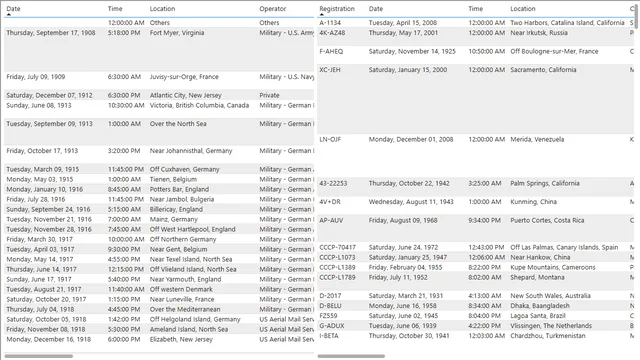Select 'Tienen, Belgium' location cell
This screenshot has width=640, height=360.
coord(173,179)
